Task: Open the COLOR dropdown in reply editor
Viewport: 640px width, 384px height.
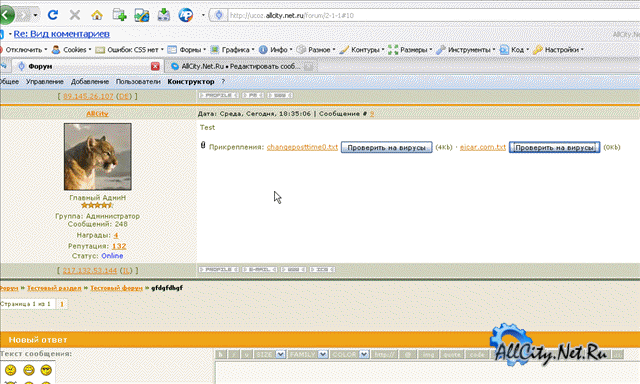Action: pyautogui.click(x=350, y=354)
